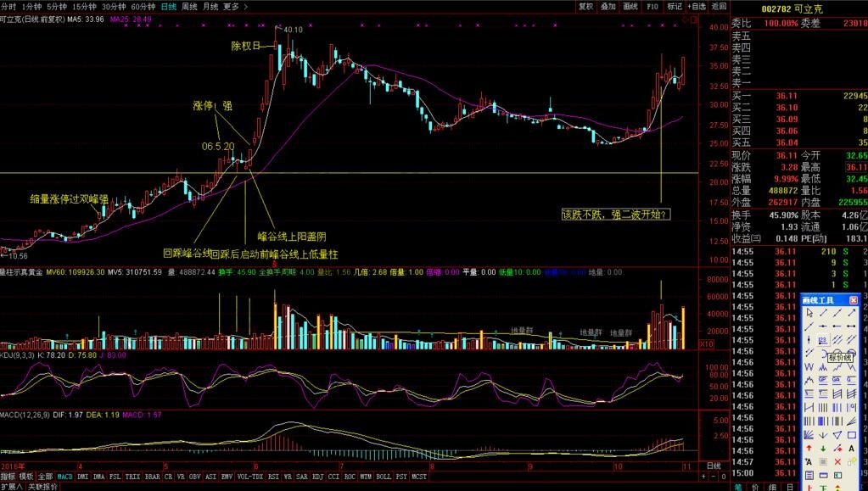Click the 标记 mark button
The height and width of the screenshot is (491, 868).
point(675,7)
